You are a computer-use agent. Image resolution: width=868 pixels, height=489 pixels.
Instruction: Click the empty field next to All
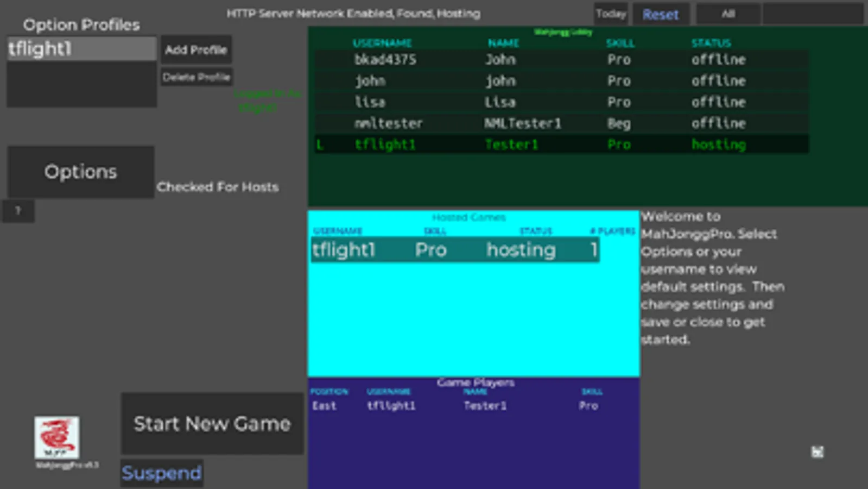[813, 14]
